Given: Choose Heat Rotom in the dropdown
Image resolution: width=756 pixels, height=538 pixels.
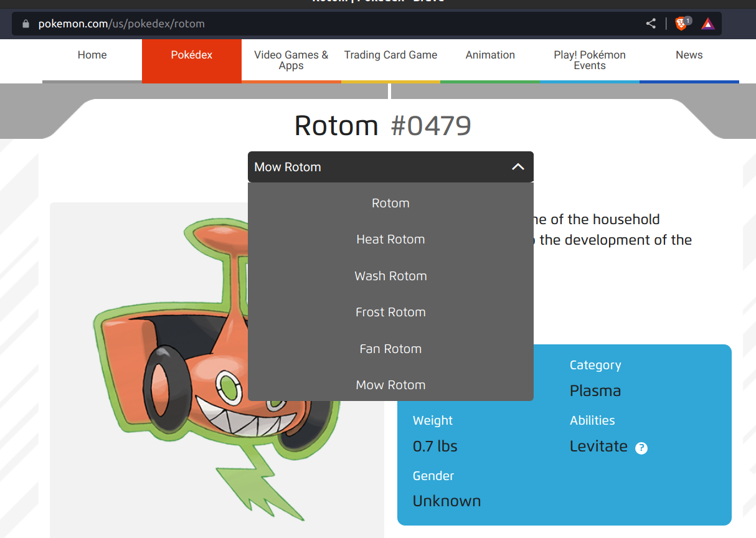Looking at the screenshot, I should pos(390,239).
